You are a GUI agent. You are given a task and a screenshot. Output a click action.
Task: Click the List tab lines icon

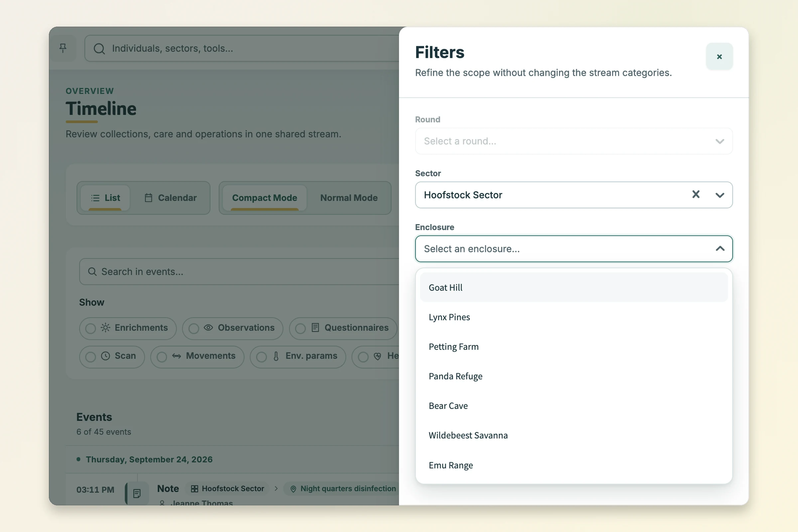point(95,198)
